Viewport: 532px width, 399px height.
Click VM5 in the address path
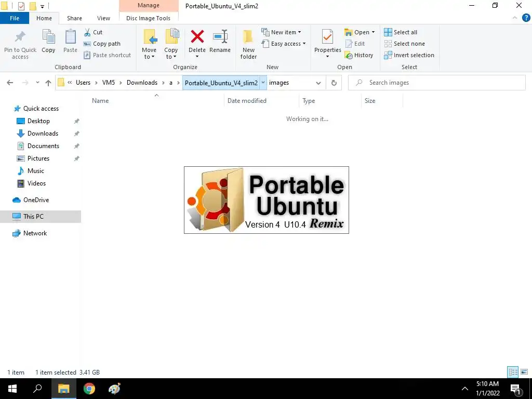(109, 83)
